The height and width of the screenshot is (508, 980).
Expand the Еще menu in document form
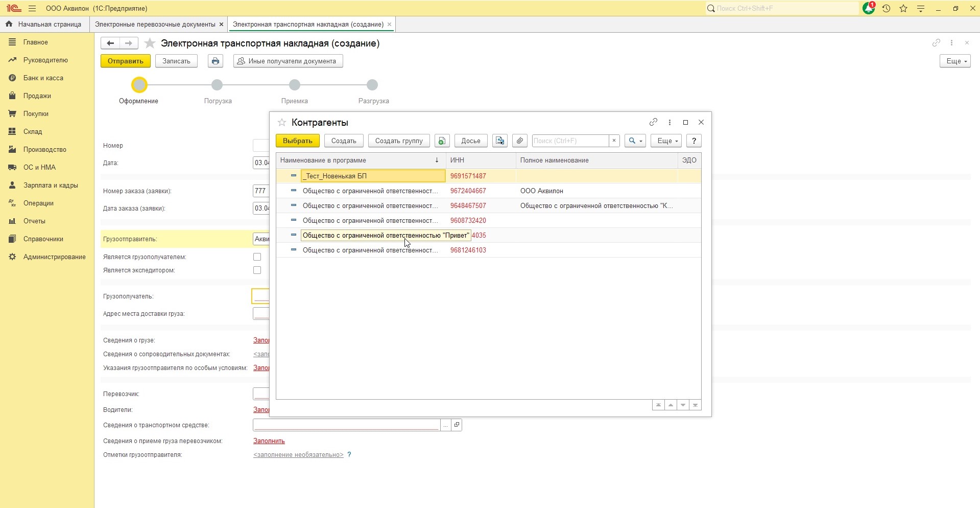[x=955, y=61]
